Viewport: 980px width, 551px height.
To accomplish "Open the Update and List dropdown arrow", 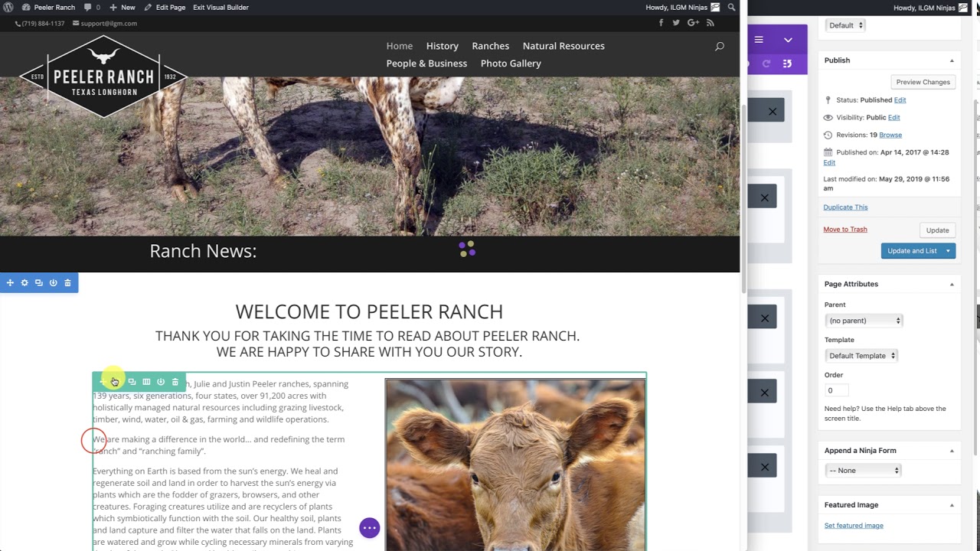I will (x=948, y=251).
